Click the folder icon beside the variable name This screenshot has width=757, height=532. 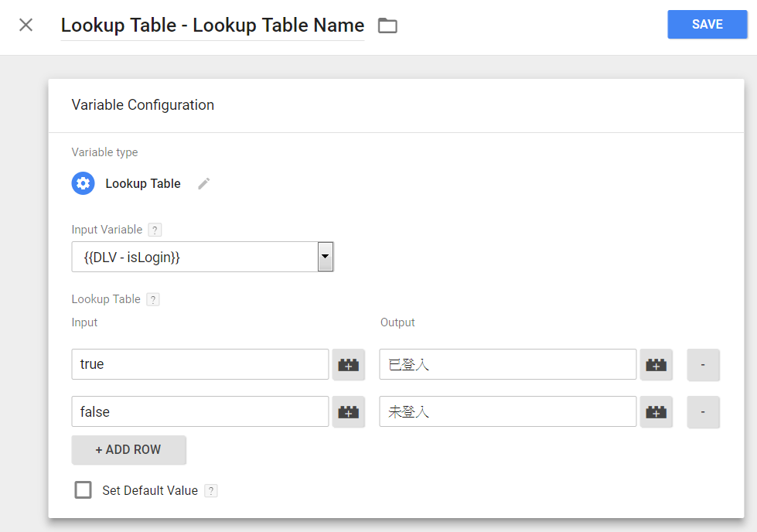(387, 26)
